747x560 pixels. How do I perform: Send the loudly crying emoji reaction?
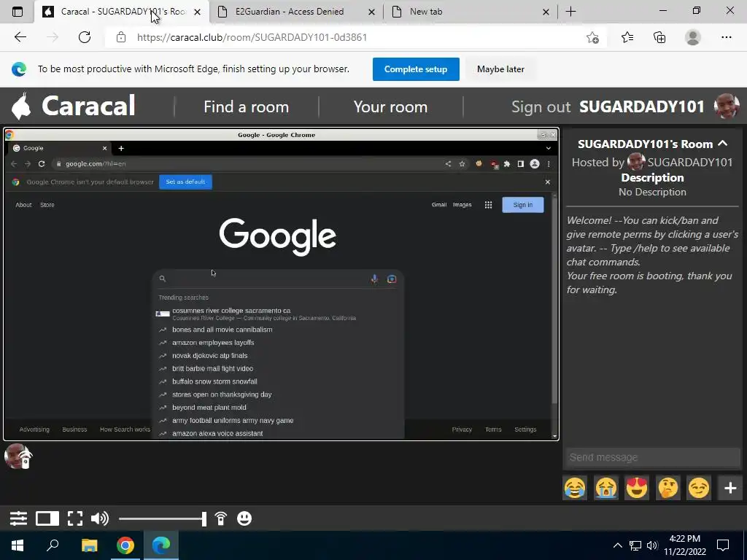pos(606,488)
